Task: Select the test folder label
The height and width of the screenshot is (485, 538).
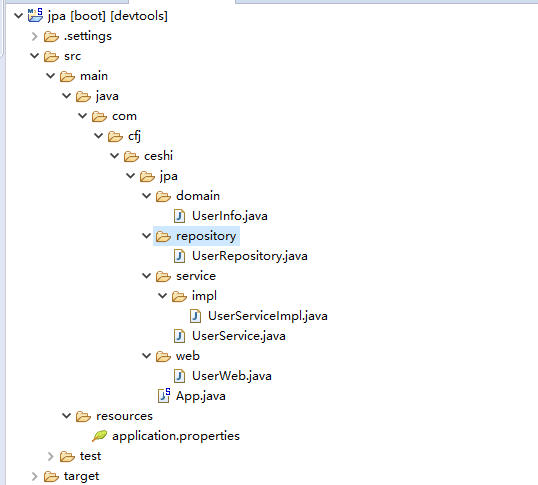Action: coord(91,456)
